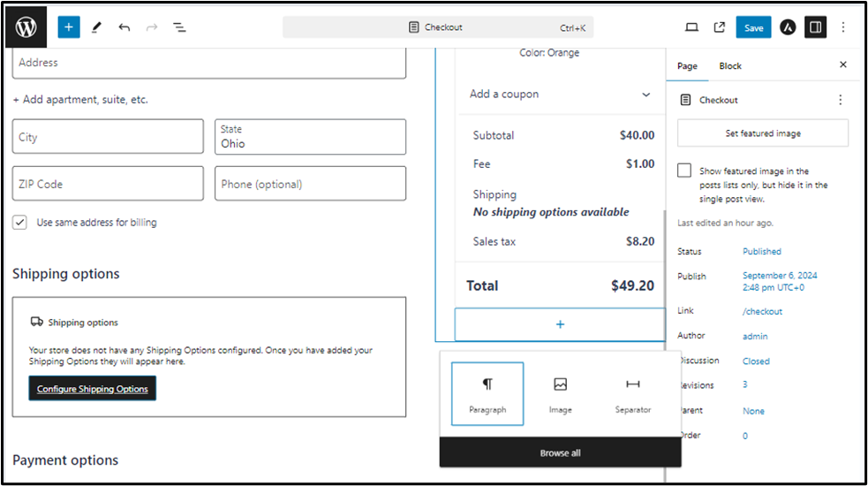
Task: Select the pencil Tools icon
Action: (x=96, y=27)
